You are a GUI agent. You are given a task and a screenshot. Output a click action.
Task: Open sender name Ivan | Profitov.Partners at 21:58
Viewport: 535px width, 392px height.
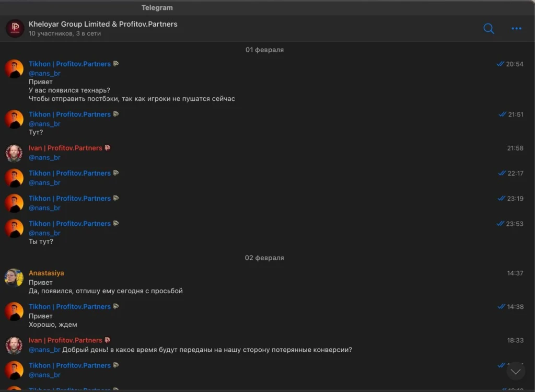pyautogui.click(x=65, y=148)
